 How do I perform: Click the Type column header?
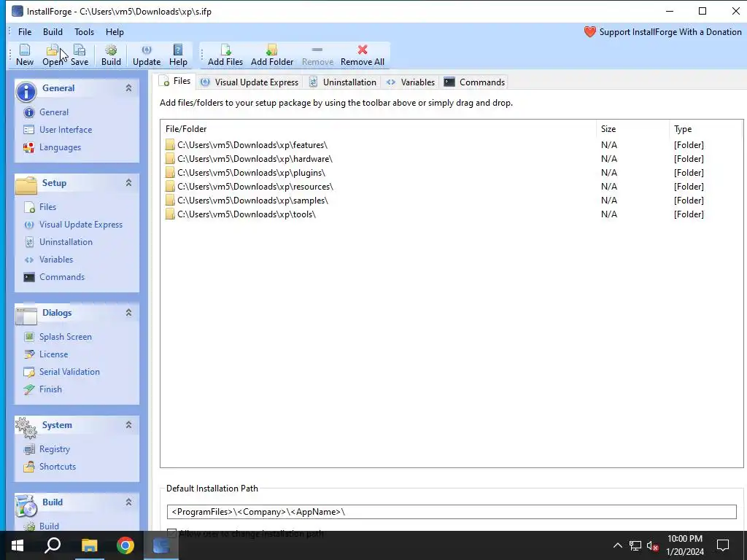click(x=705, y=129)
